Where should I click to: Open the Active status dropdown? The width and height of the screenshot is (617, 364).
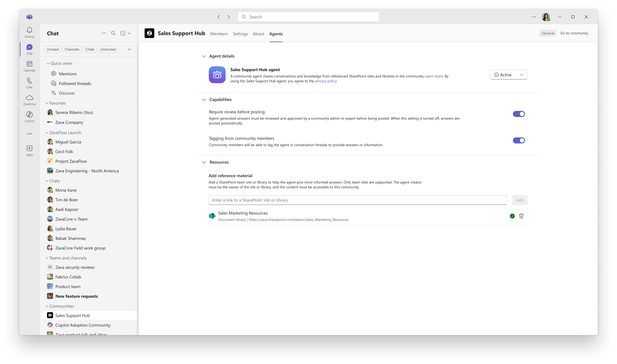click(509, 75)
